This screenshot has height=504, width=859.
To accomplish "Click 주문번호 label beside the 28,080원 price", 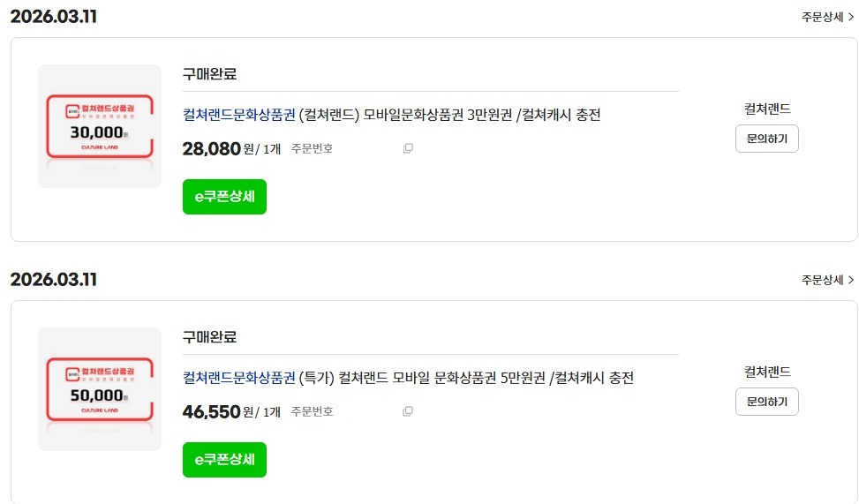I will tap(312, 148).
